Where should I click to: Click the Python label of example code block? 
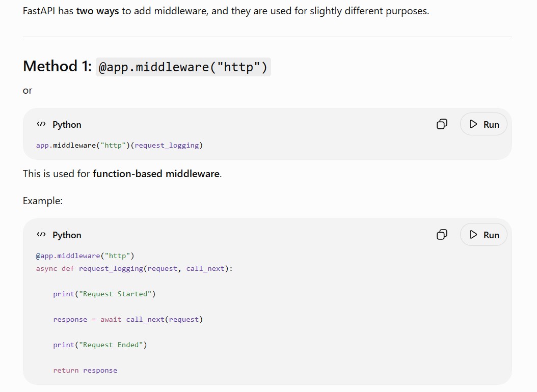67,235
